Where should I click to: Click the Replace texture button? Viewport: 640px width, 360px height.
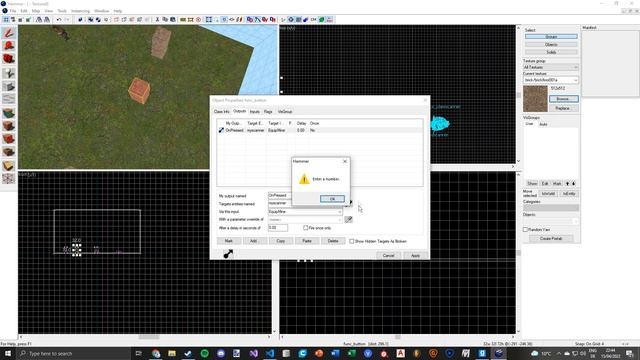point(563,108)
